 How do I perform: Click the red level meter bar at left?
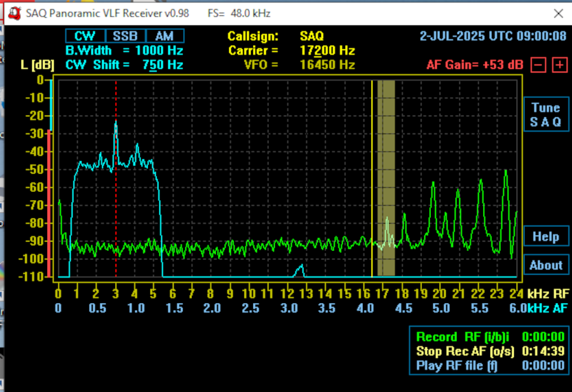(50, 203)
